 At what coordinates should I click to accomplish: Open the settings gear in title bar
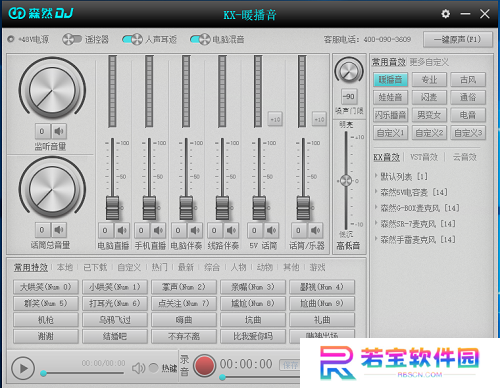(445, 14)
